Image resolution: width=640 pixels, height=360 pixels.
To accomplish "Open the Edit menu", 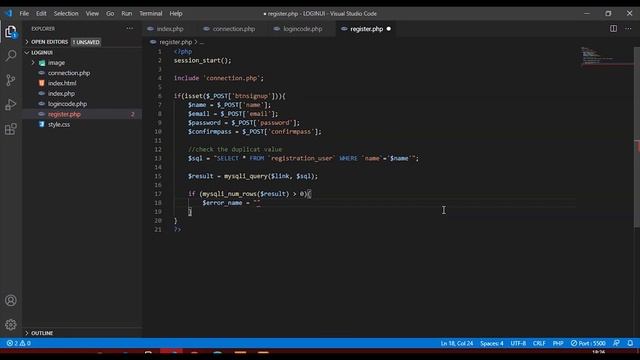I will pyautogui.click(x=41, y=13).
